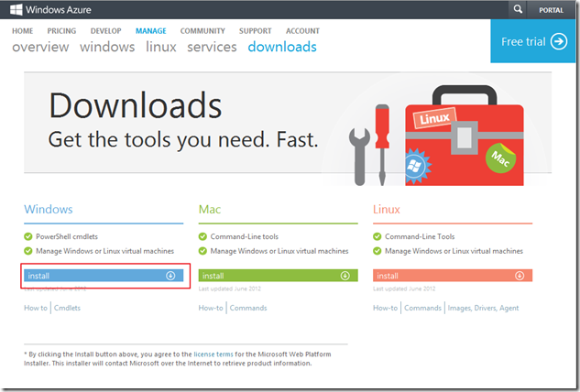Open the ACCOUNT menu item
The image size is (580, 392).
[302, 31]
